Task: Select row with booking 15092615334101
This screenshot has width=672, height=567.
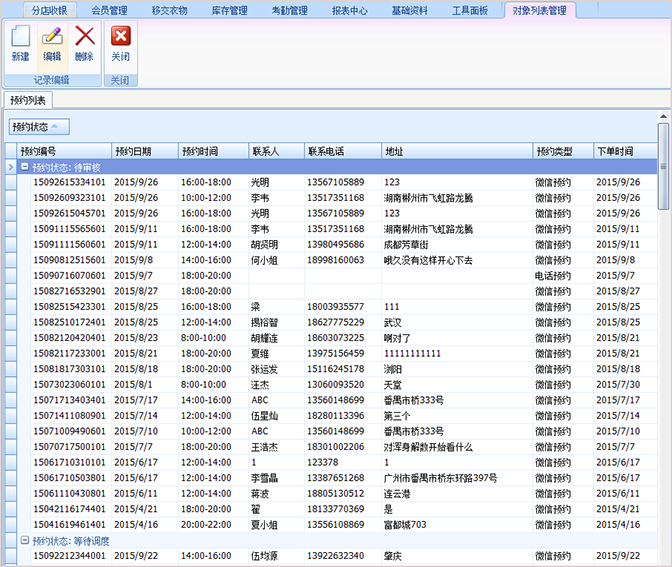Action: (x=68, y=182)
